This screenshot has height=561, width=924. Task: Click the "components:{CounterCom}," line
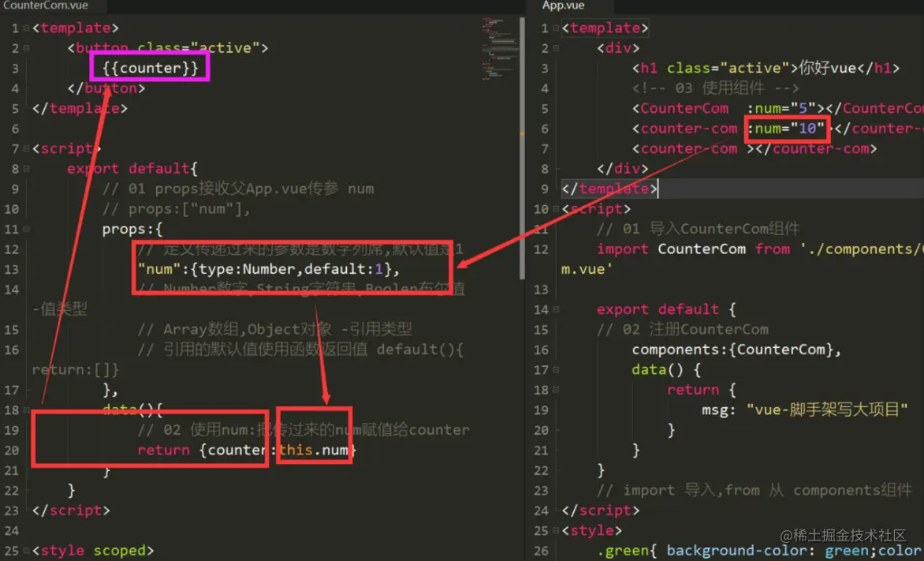736,350
